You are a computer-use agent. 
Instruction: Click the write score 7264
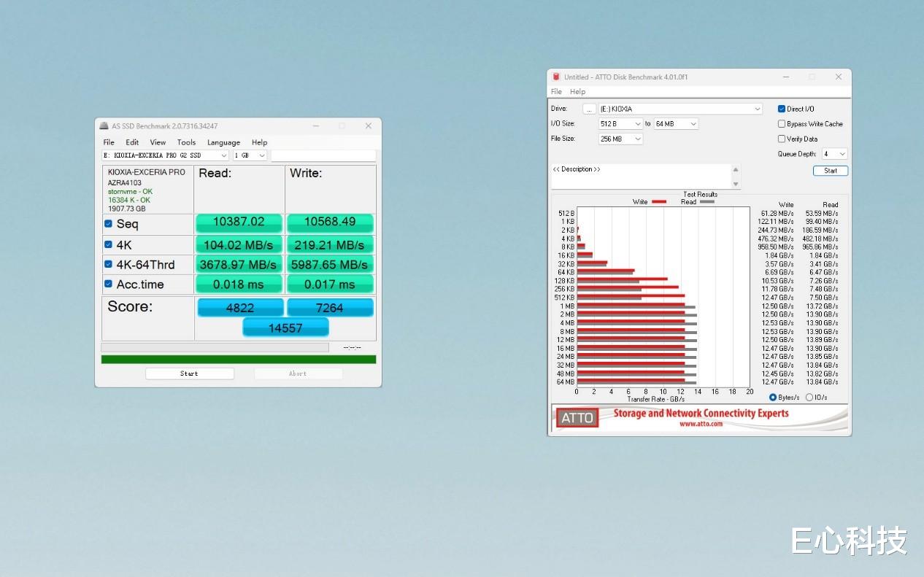pos(330,308)
